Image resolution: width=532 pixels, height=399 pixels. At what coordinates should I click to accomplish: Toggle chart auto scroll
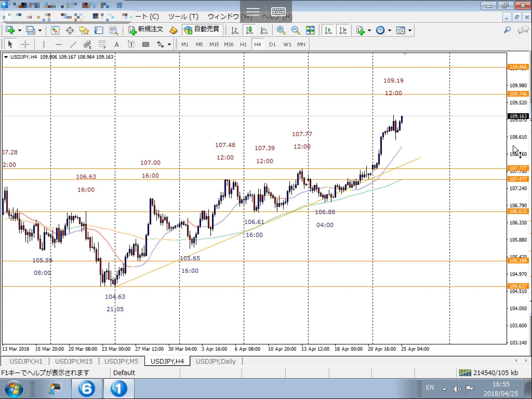328,30
